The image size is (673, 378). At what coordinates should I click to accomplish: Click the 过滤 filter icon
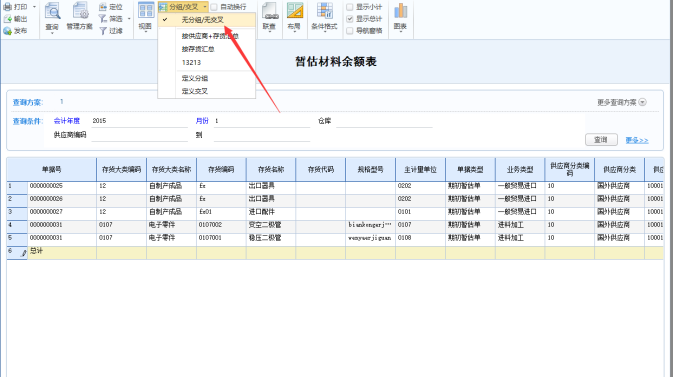[x=103, y=31]
